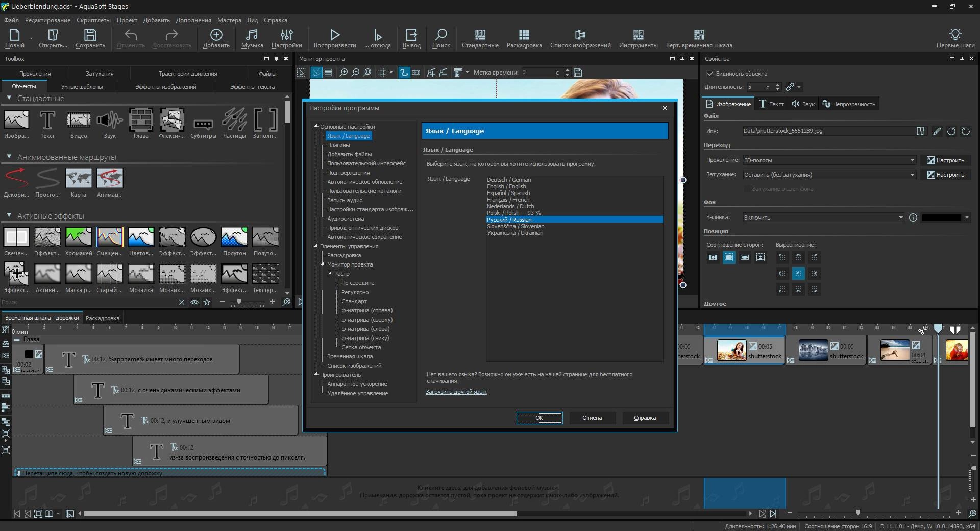This screenshot has height=531, width=980.
Task: Select the Частицы particles object
Action: tap(234, 123)
